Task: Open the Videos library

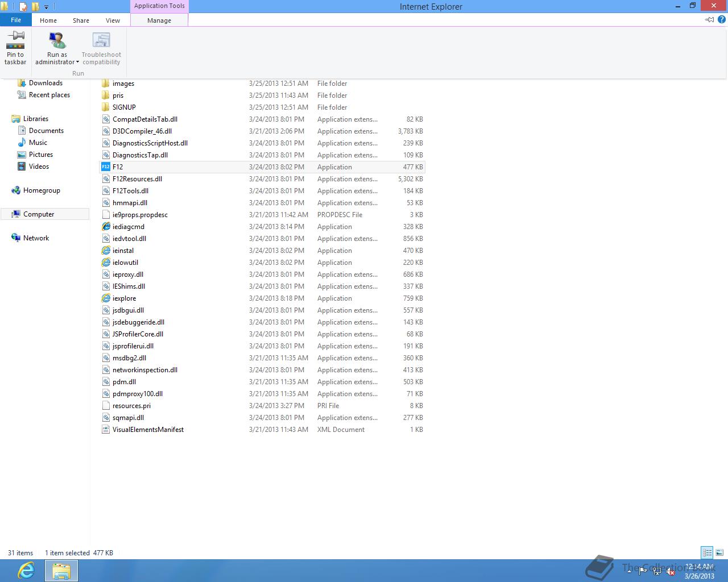Action: coord(39,167)
